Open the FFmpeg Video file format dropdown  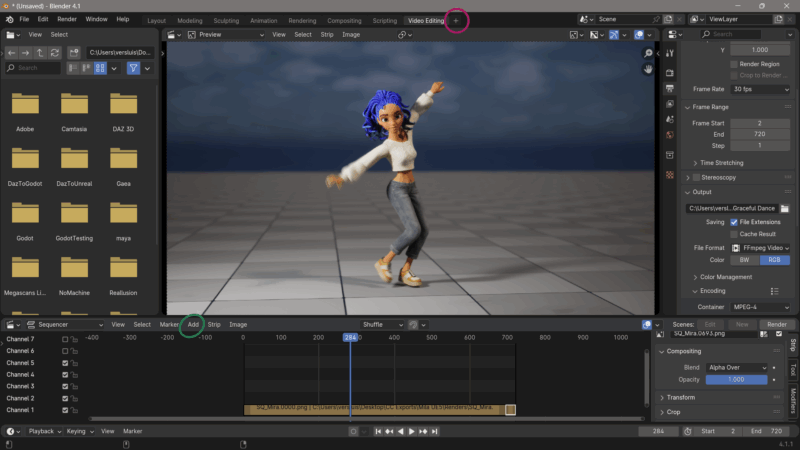[x=760, y=247]
